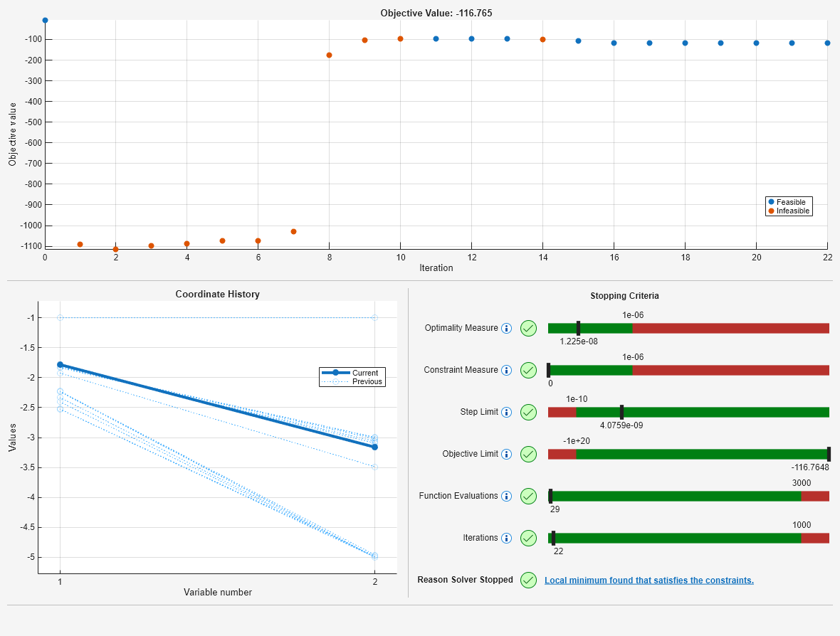Click the Iterations info icon
This screenshot has height=636, width=840.
506,538
